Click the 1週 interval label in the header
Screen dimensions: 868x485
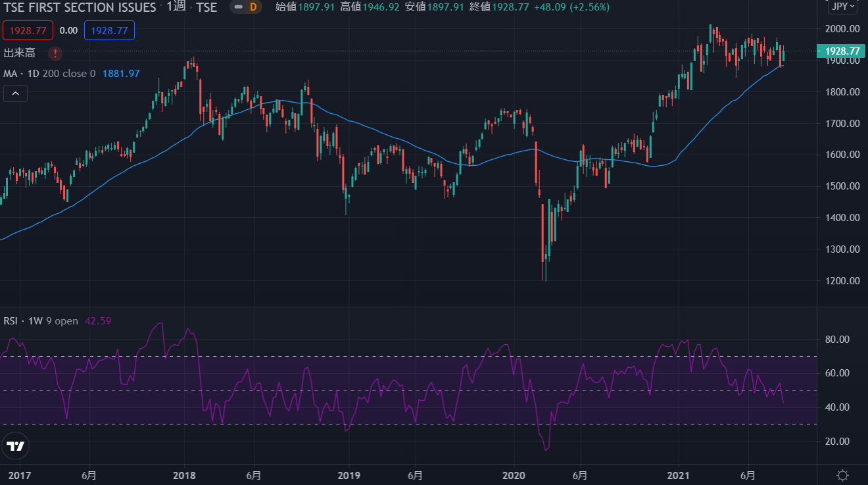pos(176,7)
